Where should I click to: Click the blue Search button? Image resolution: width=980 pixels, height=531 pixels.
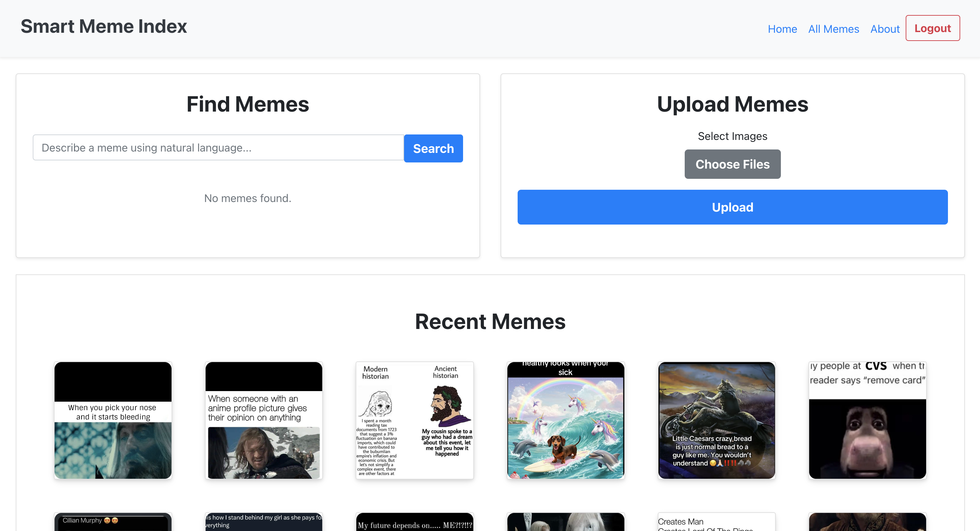[x=433, y=148]
